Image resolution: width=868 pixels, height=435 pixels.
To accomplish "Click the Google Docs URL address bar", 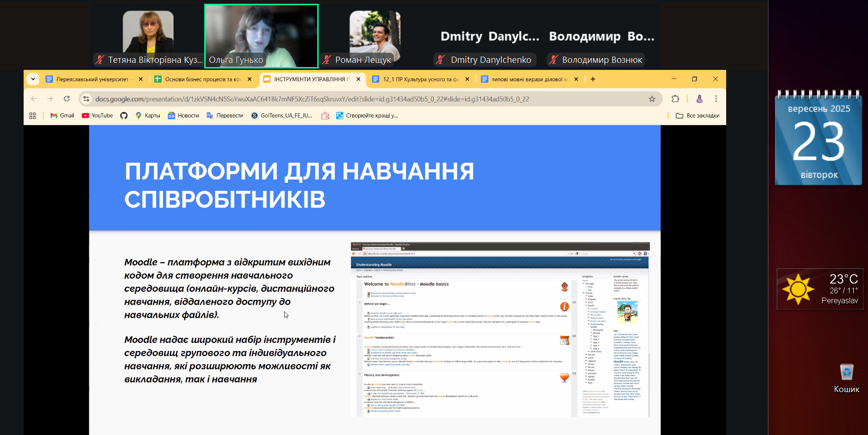I will (312, 99).
